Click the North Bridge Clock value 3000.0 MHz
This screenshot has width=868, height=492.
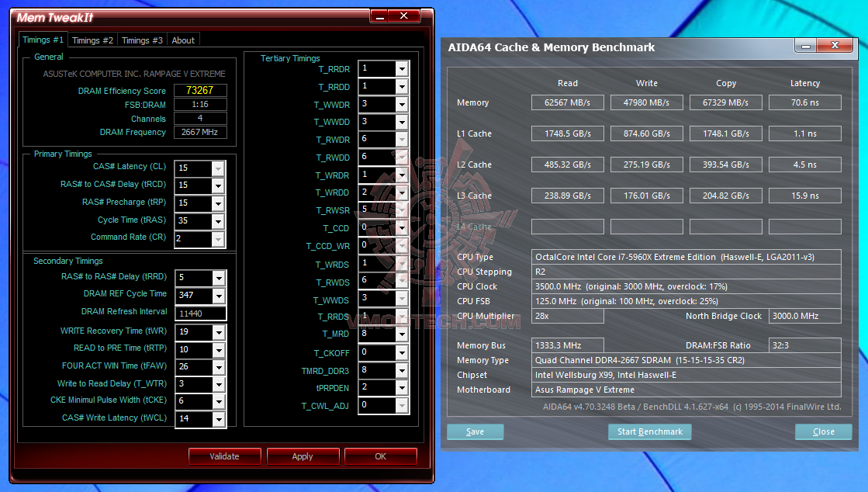(x=805, y=316)
